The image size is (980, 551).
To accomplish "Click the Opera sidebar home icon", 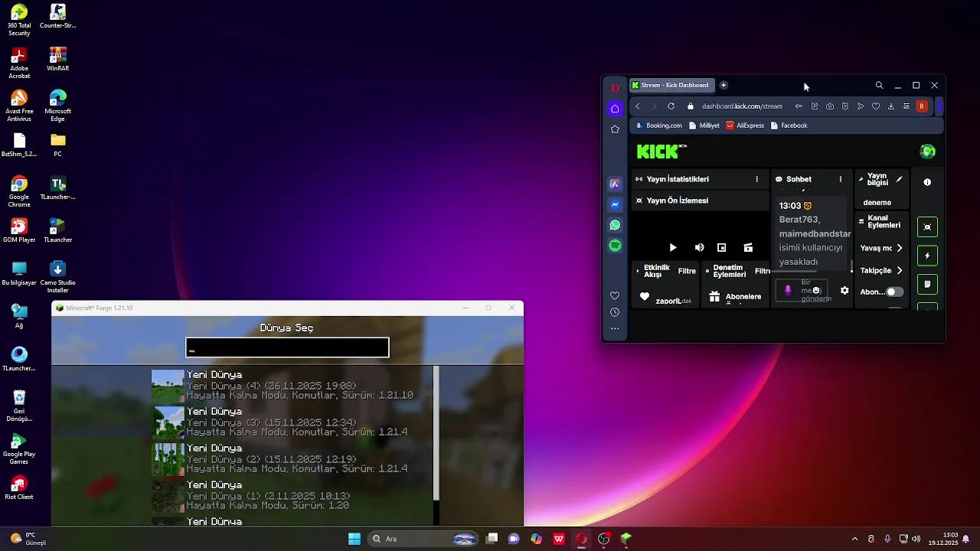I will [x=615, y=109].
